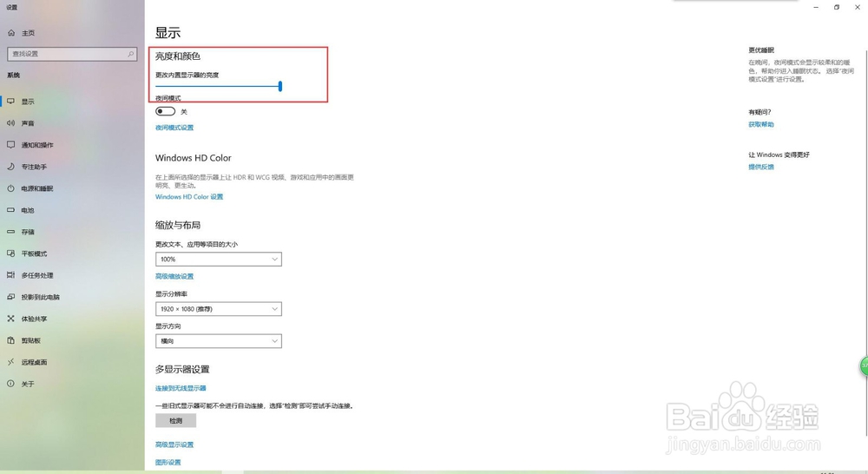The image size is (868, 474).
Task: Click the 更优睡眠 heading
Action: pyautogui.click(x=761, y=49)
